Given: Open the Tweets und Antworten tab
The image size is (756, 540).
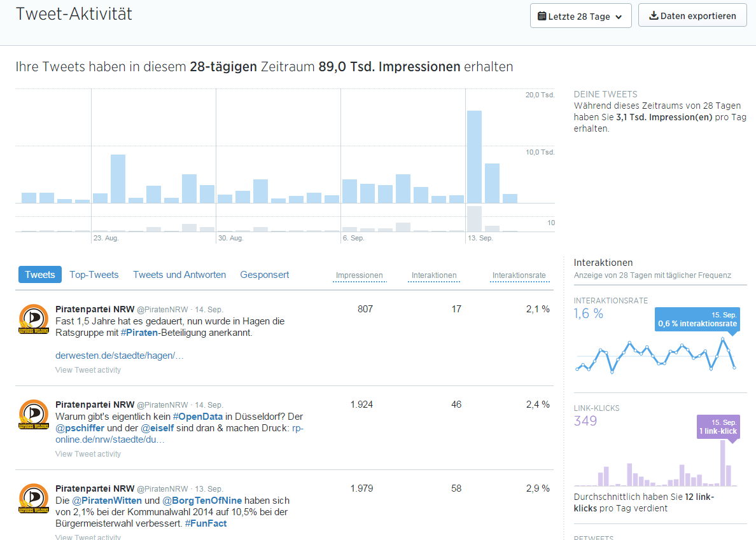Looking at the screenshot, I should (179, 275).
